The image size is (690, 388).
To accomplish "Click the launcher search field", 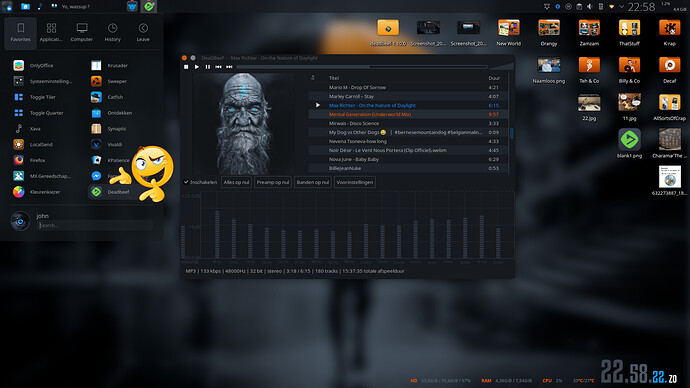I will click(x=95, y=225).
